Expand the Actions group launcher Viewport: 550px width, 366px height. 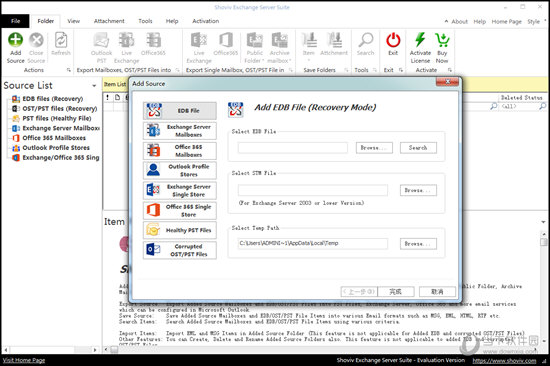pyautogui.click(x=69, y=70)
